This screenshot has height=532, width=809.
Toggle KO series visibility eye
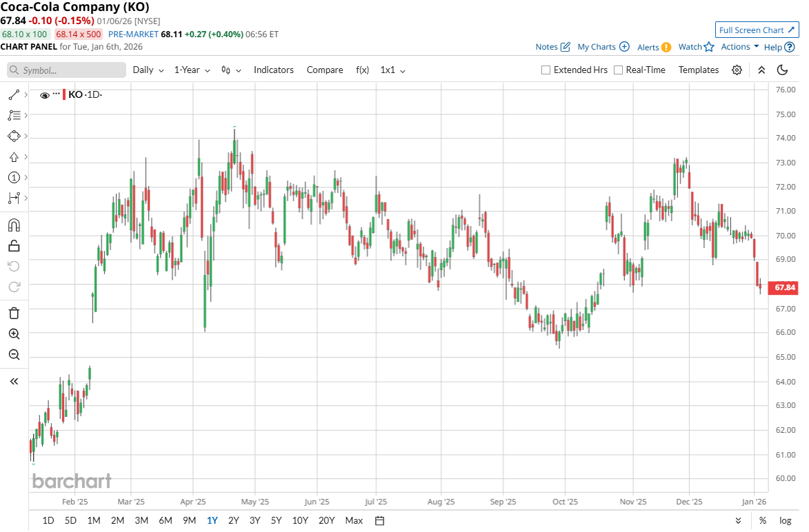pos(45,95)
